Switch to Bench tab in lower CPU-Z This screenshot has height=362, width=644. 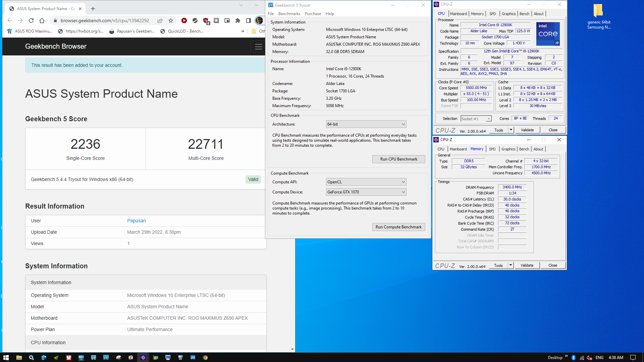(x=524, y=149)
